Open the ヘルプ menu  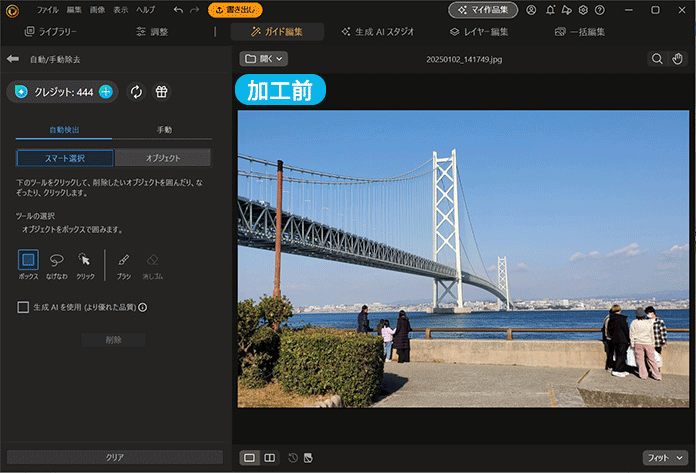pos(146,10)
